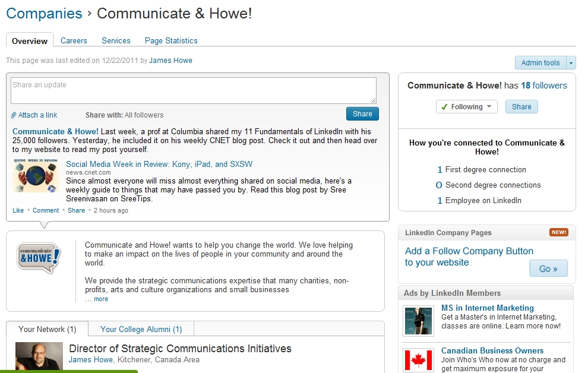This screenshot has width=588, height=373.
Task: Click 0 Second degree connections
Action: click(x=488, y=185)
